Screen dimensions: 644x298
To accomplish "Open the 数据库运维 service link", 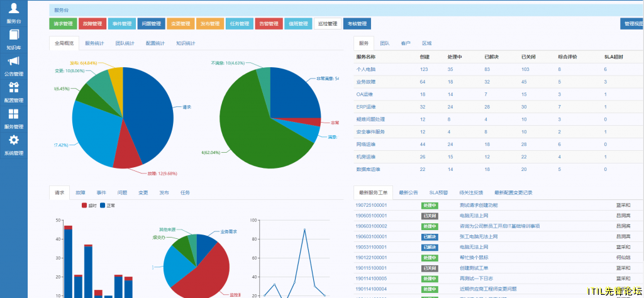I will [368, 169].
